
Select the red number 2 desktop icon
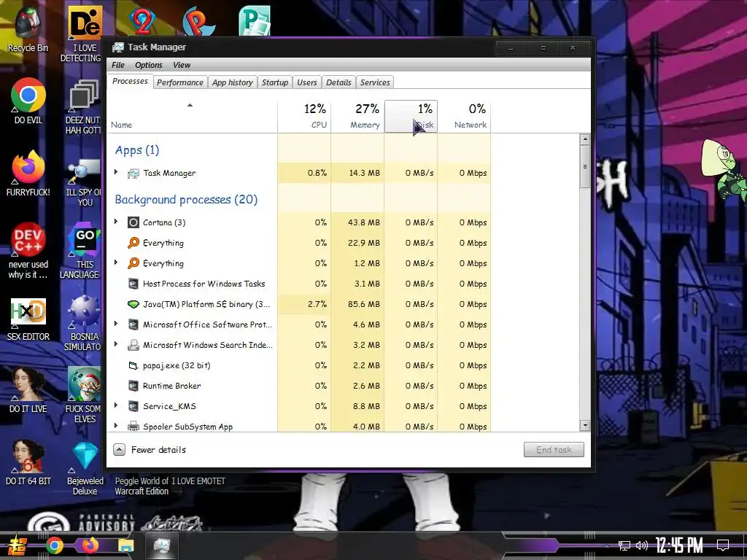click(x=142, y=21)
